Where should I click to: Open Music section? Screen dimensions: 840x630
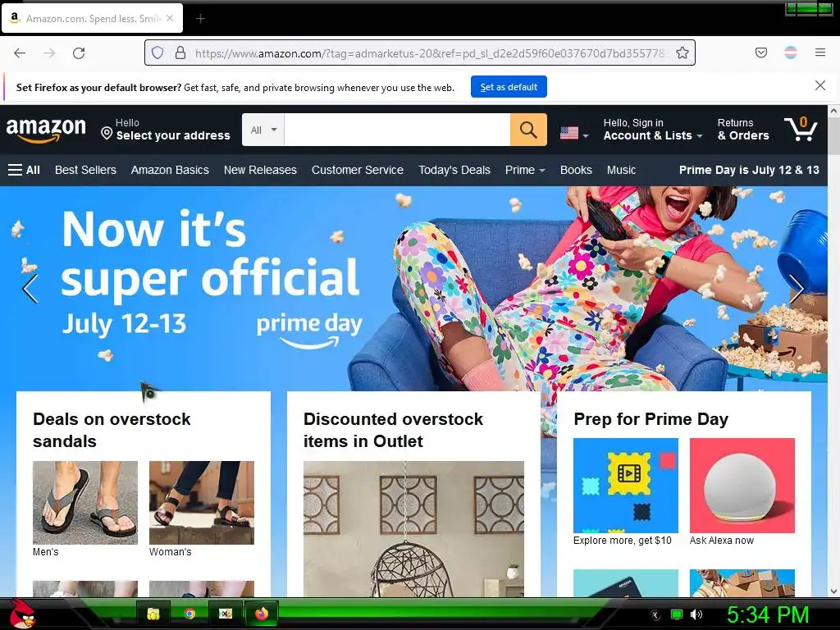622,171
